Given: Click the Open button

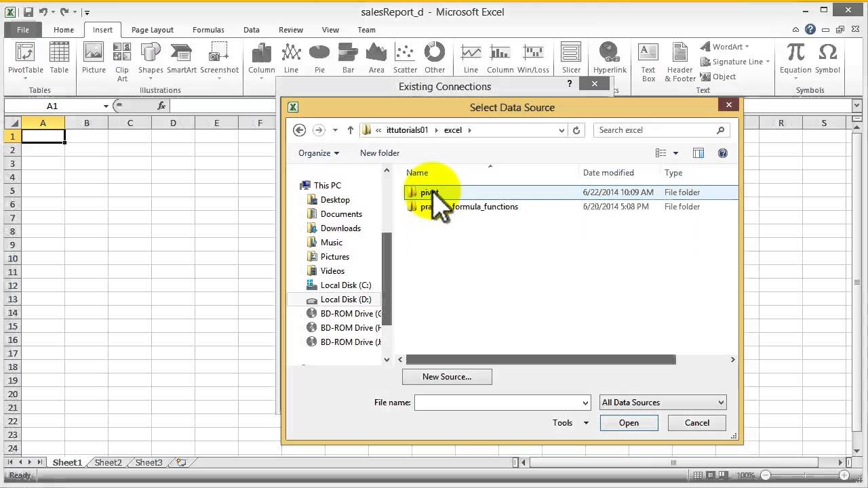Looking at the screenshot, I should coord(629,423).
